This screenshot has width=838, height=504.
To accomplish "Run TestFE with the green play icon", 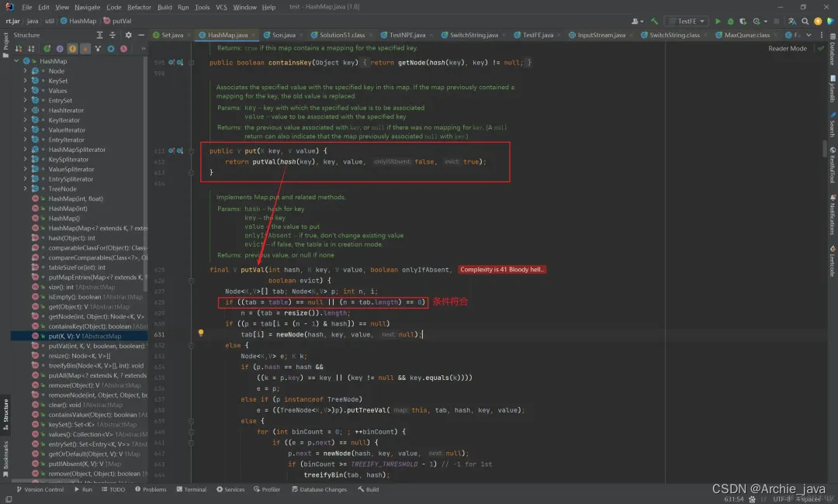I will [718, 22].
